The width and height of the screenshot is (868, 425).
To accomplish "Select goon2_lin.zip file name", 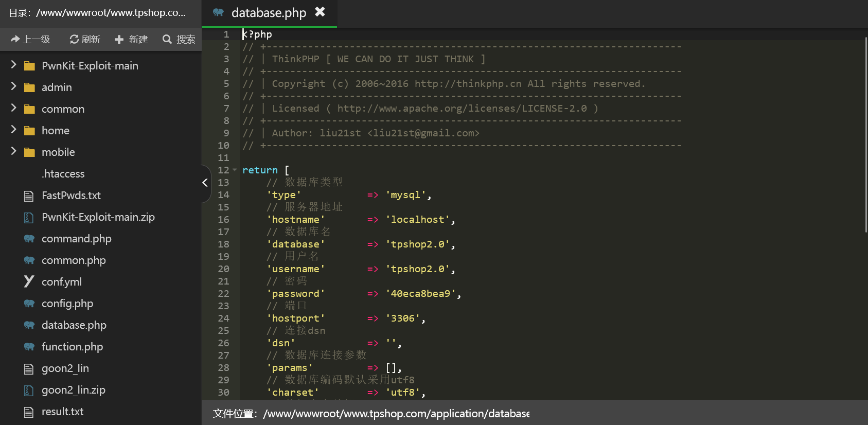I will pos(74,390).
